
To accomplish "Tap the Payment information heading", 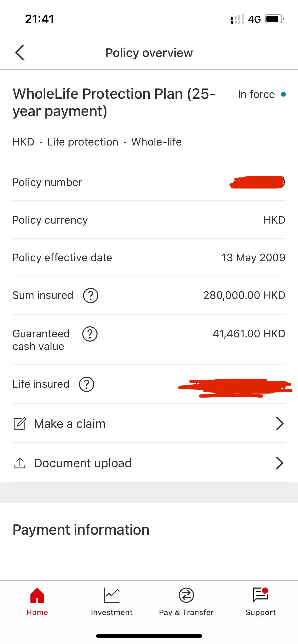I will (81, 530).
